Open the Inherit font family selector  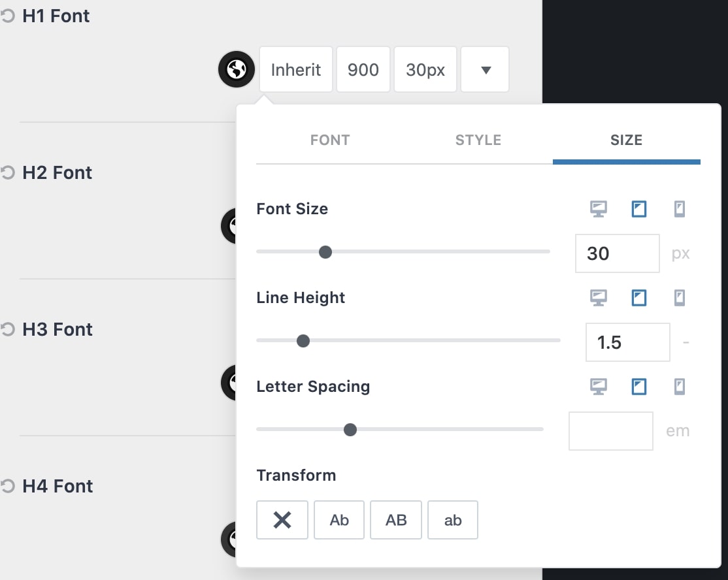click(x=296, y=70)
